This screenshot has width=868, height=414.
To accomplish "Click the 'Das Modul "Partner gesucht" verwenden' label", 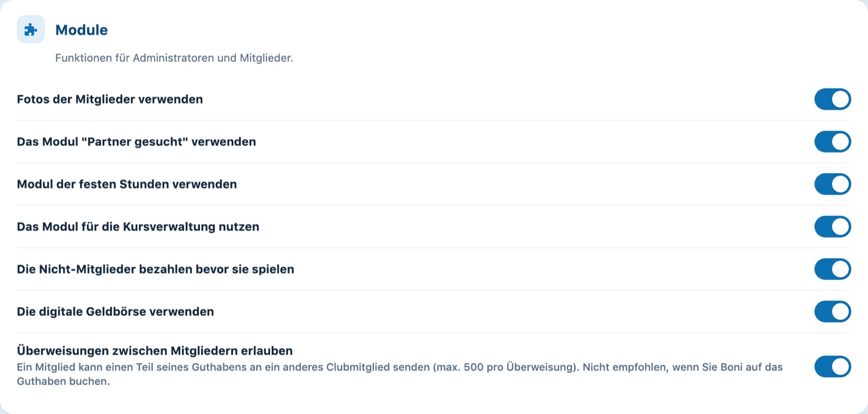I will [137, 141].
